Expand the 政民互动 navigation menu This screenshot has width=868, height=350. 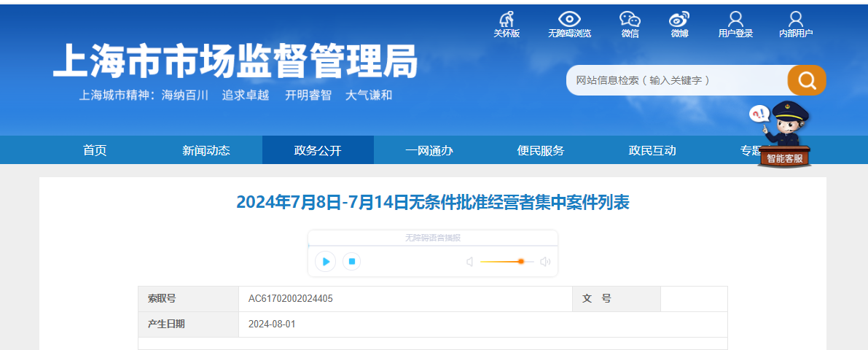pos(652,150)
